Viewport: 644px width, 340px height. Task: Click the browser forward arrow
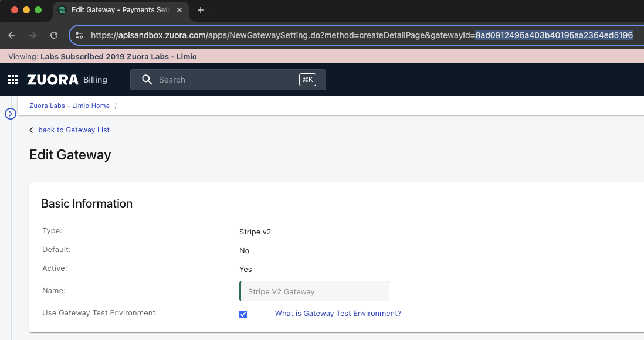point(33,35)
